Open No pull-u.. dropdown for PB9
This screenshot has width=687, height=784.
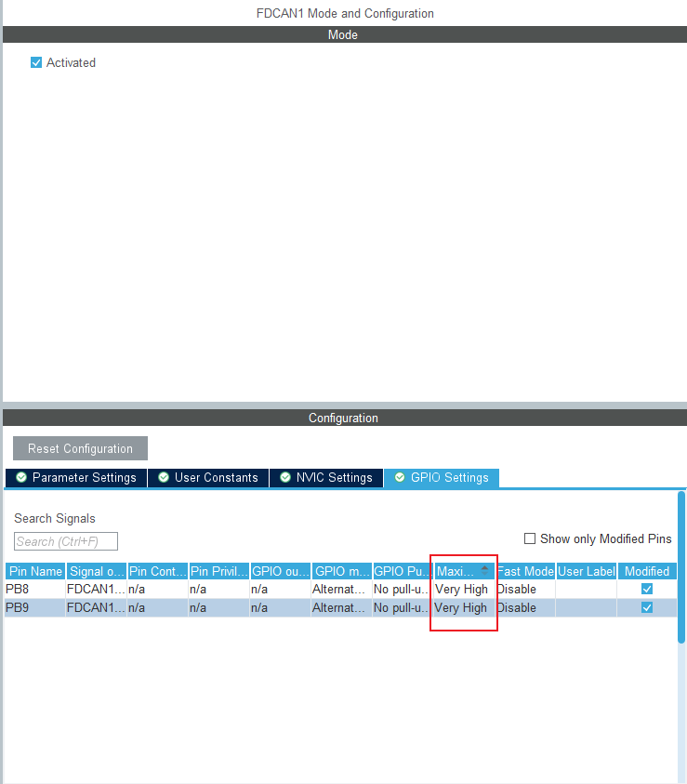[403, 607]
